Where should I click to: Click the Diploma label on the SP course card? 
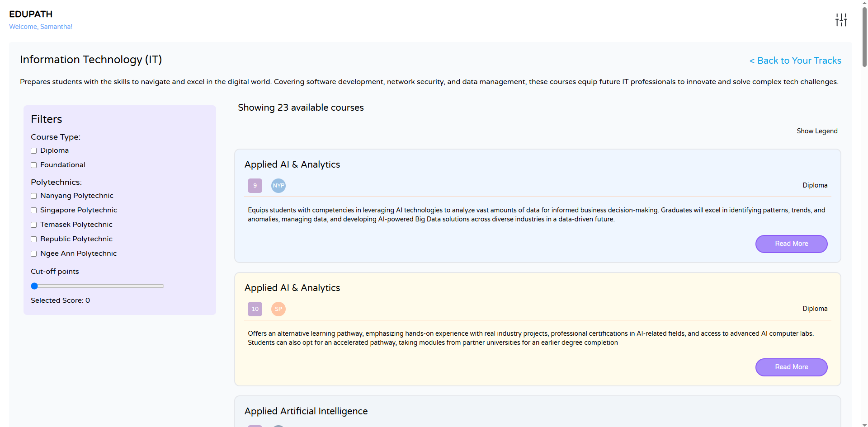click(815, 309)
